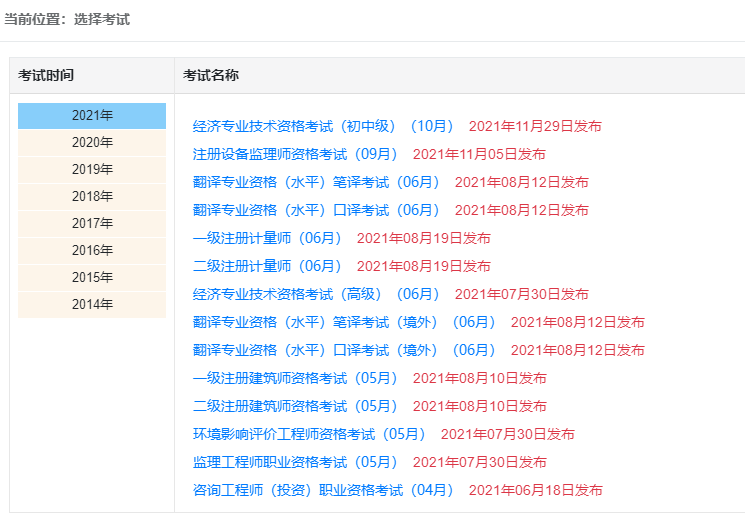The height and width of the screenshot is (516, 745).
Task: Select 翻译专业资格笔译考试（境外）（06月） link
Action: [344, 322]
